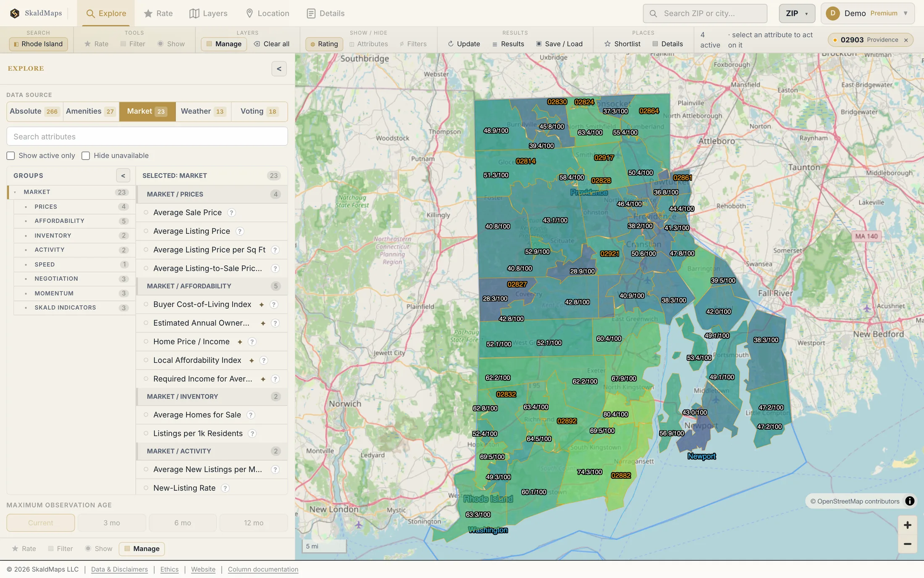Open the map attribution info icon
The image size is (924, 578).
pos(910,501)
